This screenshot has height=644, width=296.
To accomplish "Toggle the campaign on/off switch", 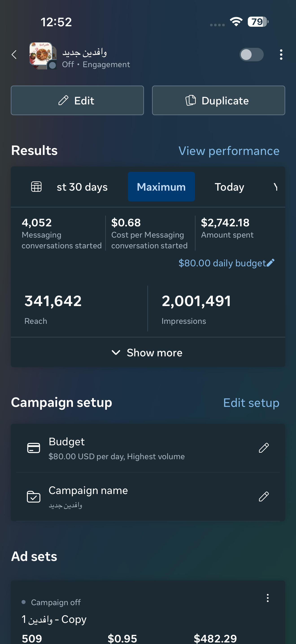I will click(251, 55).
